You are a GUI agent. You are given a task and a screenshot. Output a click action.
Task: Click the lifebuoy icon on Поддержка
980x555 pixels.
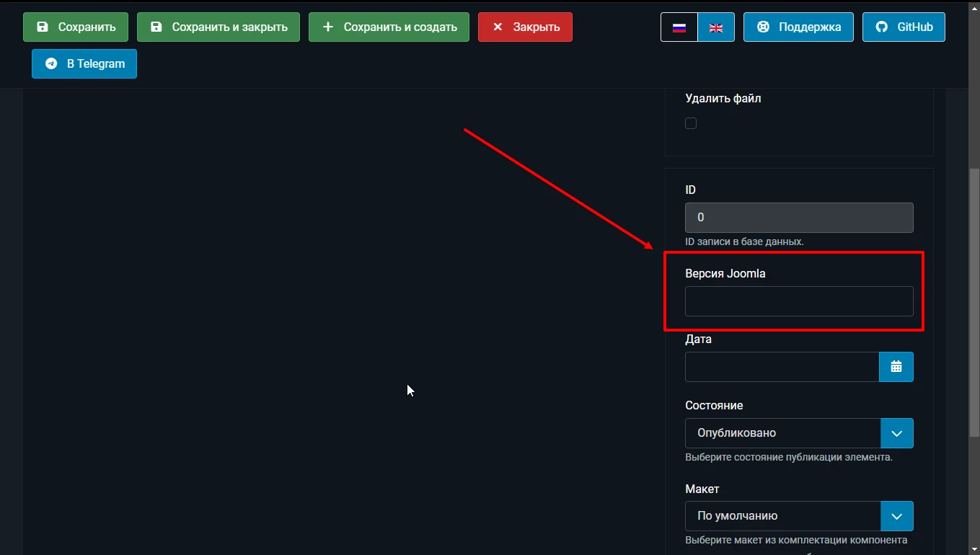tap(763, 27)
